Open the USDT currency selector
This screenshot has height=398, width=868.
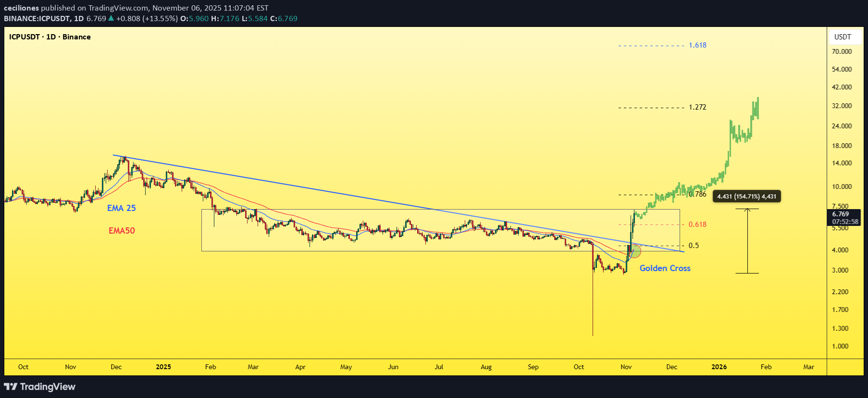pos(842,37)
